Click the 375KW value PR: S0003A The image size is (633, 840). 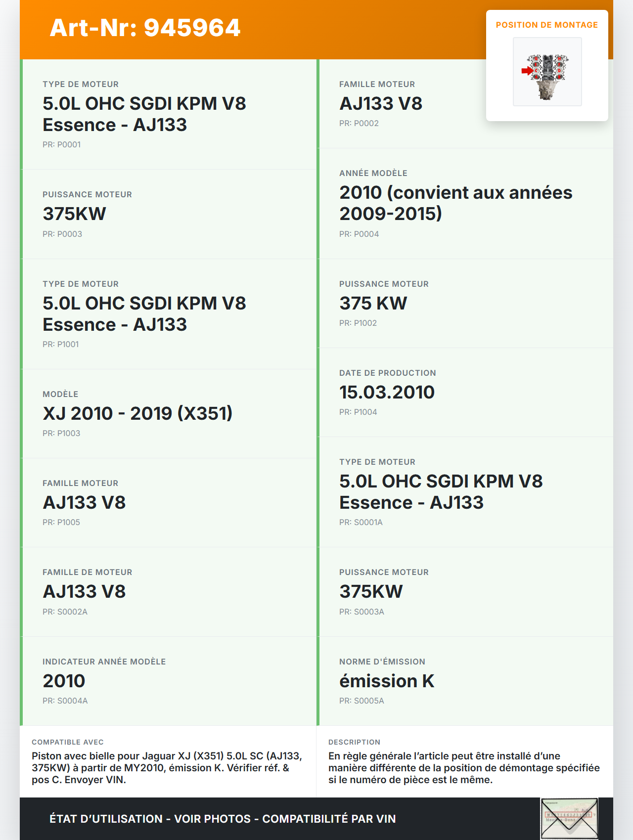click(x=371, y=591)
